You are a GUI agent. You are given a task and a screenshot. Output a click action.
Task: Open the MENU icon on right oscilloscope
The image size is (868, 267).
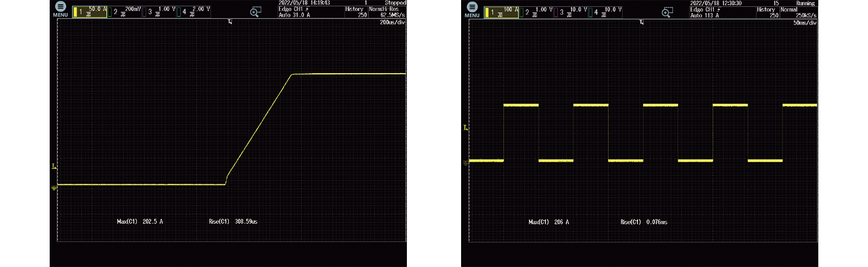click(472, 9)
